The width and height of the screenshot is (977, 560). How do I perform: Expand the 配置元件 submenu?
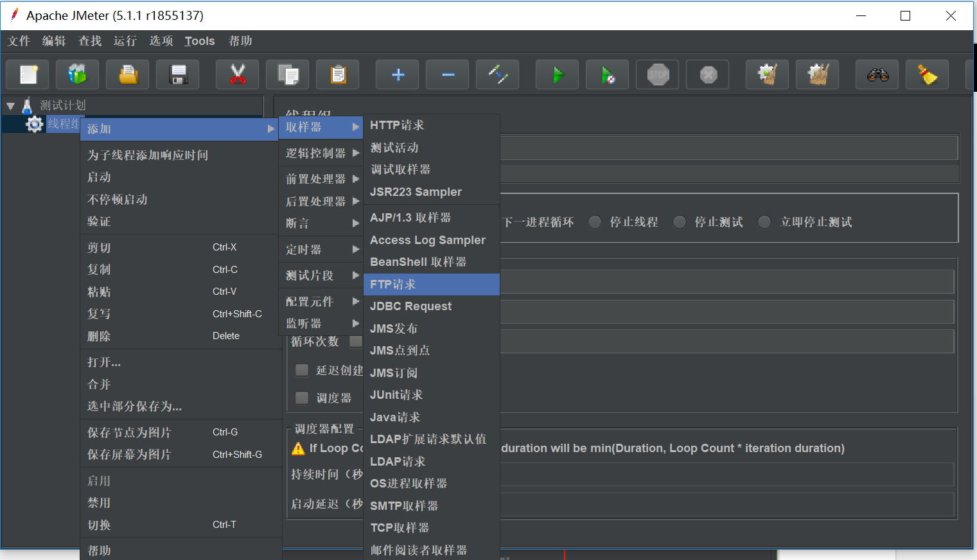(x=321, y=301)
